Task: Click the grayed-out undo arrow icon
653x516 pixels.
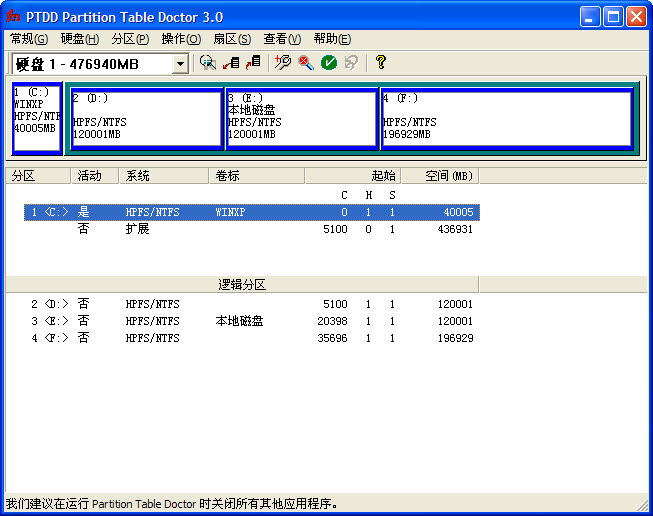Action: 351,63
